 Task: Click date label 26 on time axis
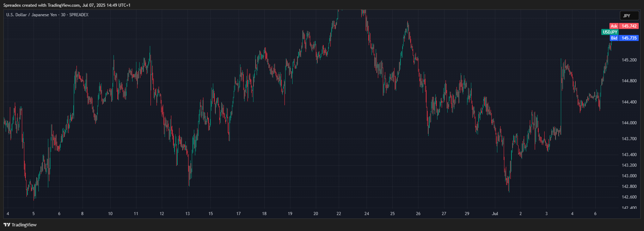coord(418,214)
